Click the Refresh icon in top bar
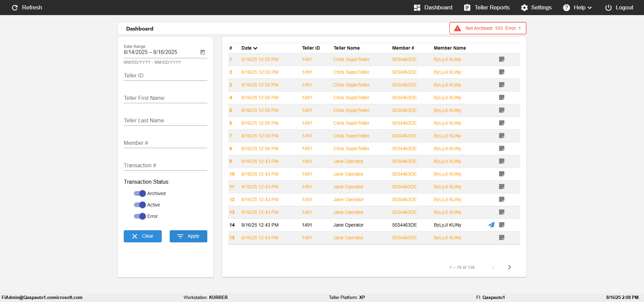 pos(15,8)
